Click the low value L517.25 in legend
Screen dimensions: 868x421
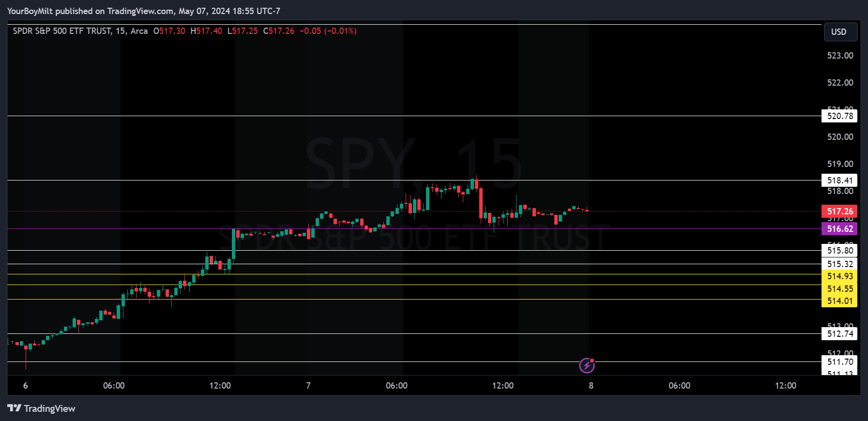tap(243, 31)
